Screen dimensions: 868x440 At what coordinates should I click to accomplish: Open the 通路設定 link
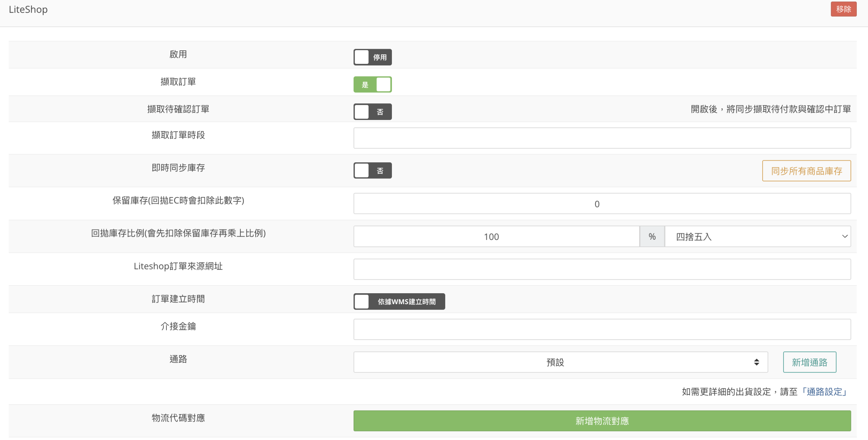coord(824,392)
